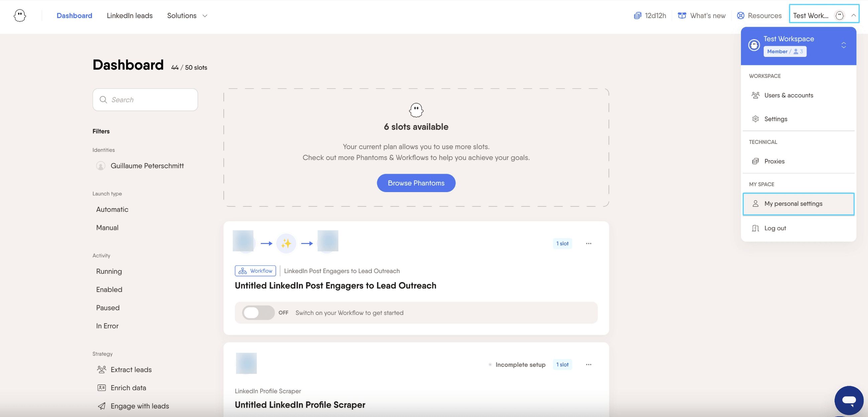This screenshot has width=868, height=417.
Task: Click Guillaume Peterschmitt avatar icon
Action: pyautogui.click(x=100, y=166)
